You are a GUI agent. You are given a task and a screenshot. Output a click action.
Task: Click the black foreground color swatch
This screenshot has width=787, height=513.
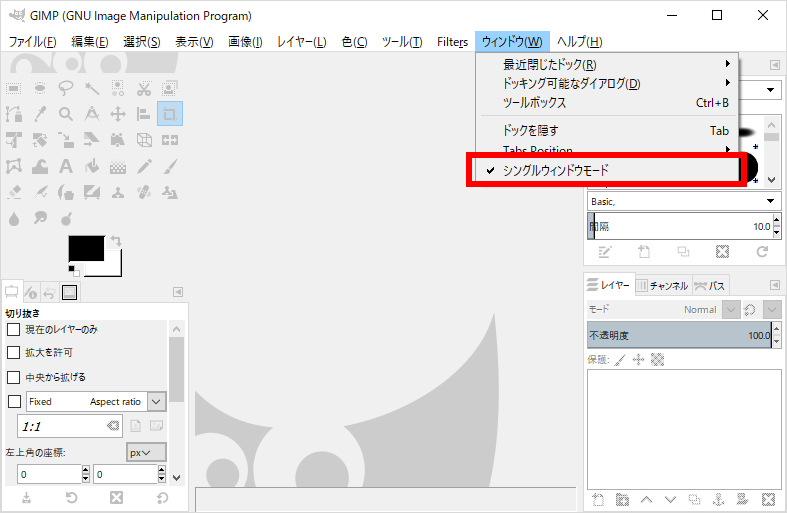[x=86, y=248]
